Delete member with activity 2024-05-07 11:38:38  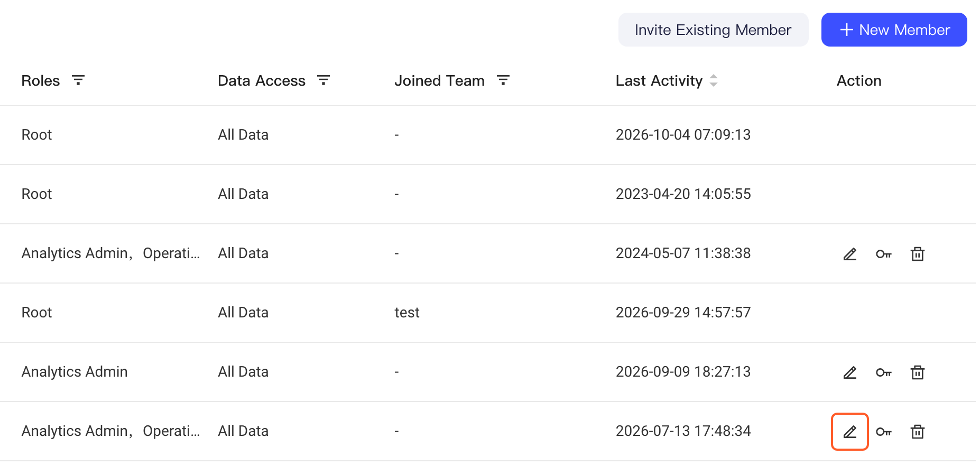pos(918,254)
